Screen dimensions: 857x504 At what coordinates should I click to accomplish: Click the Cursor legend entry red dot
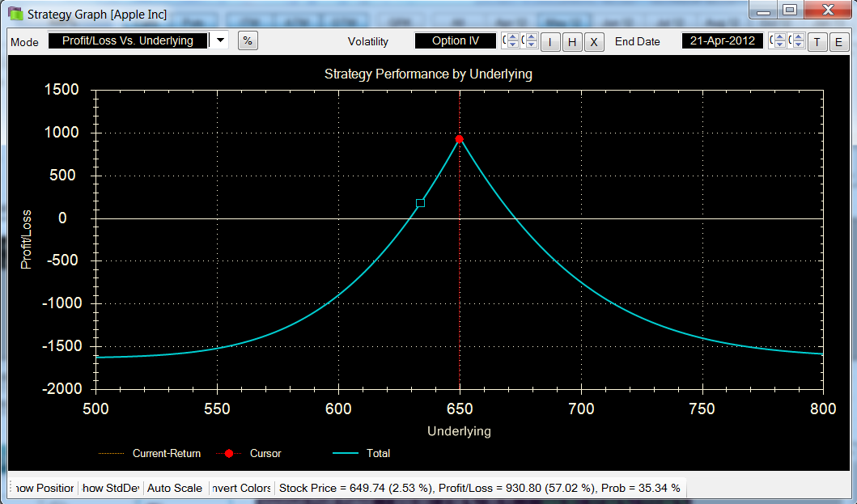[x=229, y=453]
